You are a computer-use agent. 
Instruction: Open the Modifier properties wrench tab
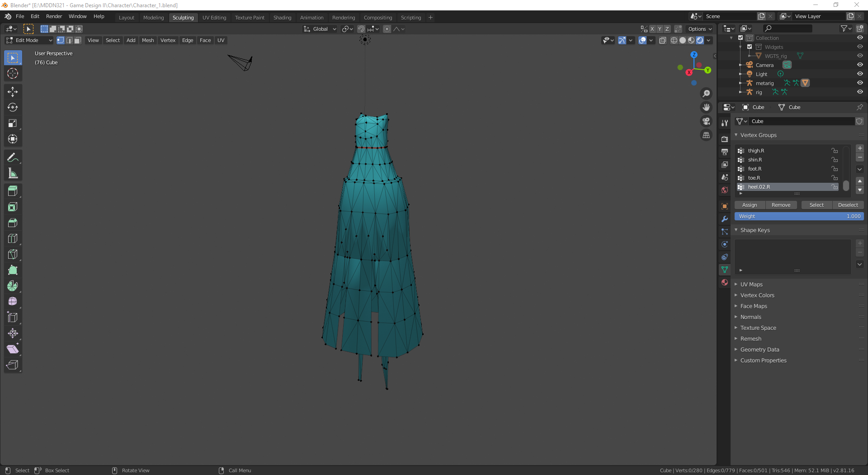click(x=725, y=219)
